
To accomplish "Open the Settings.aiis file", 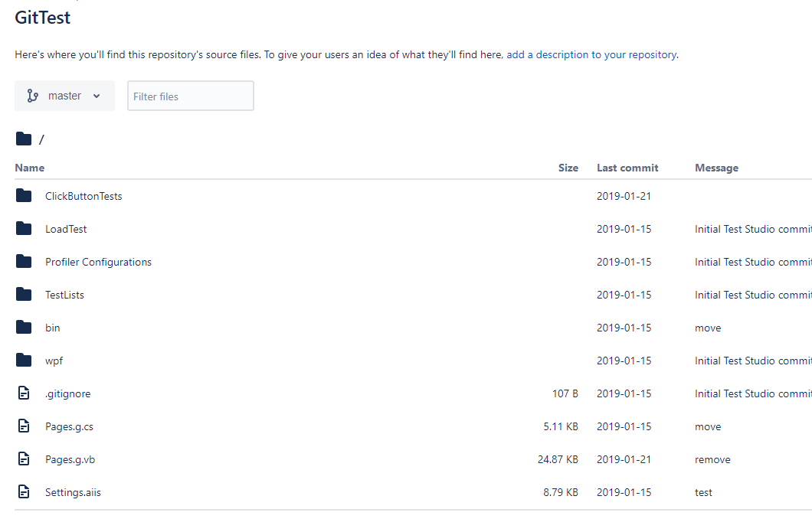I will [x=73, y=492].
